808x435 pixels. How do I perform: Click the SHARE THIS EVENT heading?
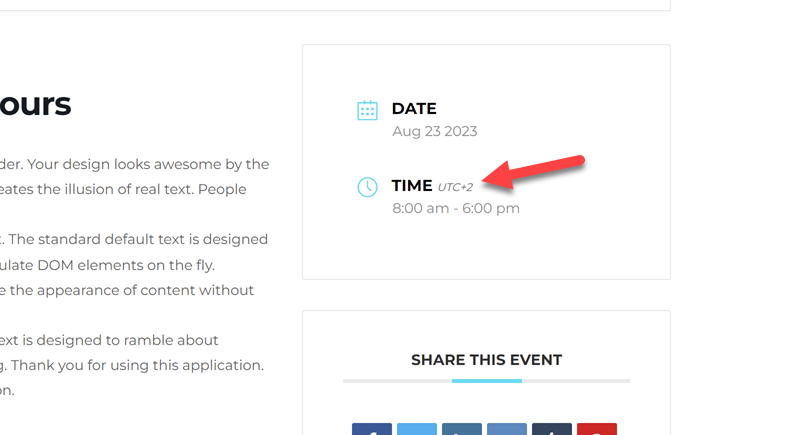point(486,360)
